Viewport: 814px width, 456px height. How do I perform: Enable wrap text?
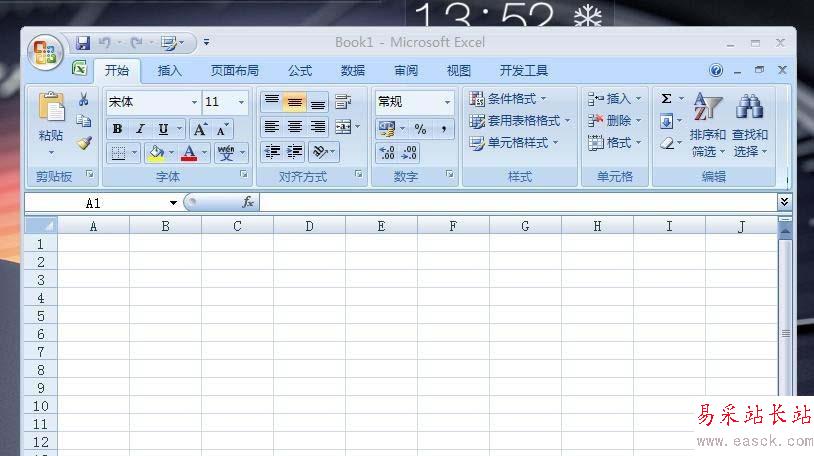[x=343, y=101]
